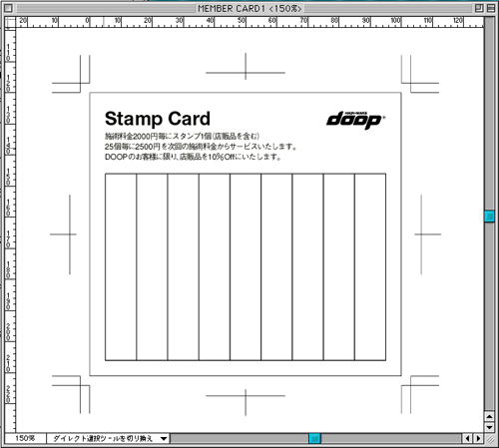Click the doop logo on the card
Screen dimensions: 499x448
355,121
